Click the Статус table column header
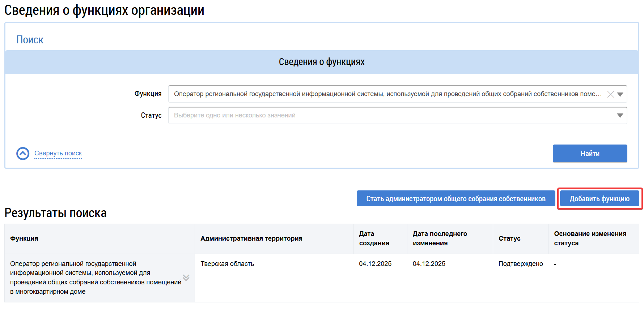This screenshot has width=644, height=310. pos(509,238)
